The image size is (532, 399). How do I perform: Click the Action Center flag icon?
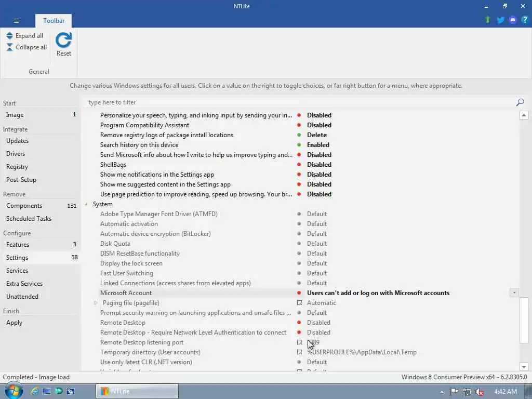[x=454, y=392]
